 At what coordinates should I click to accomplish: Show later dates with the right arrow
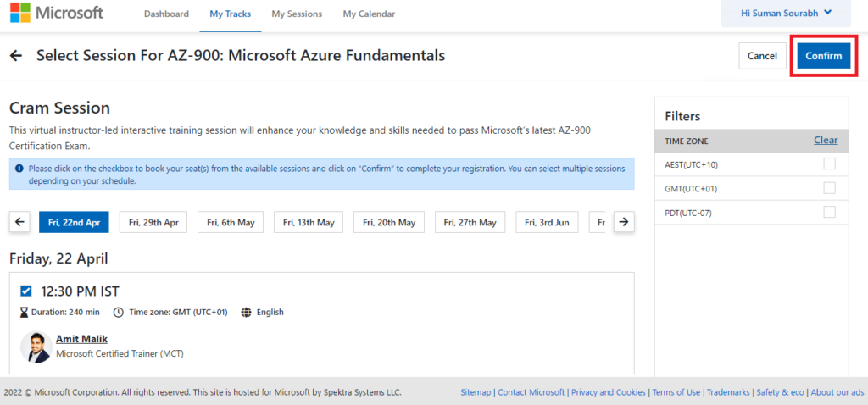point(624,222)
